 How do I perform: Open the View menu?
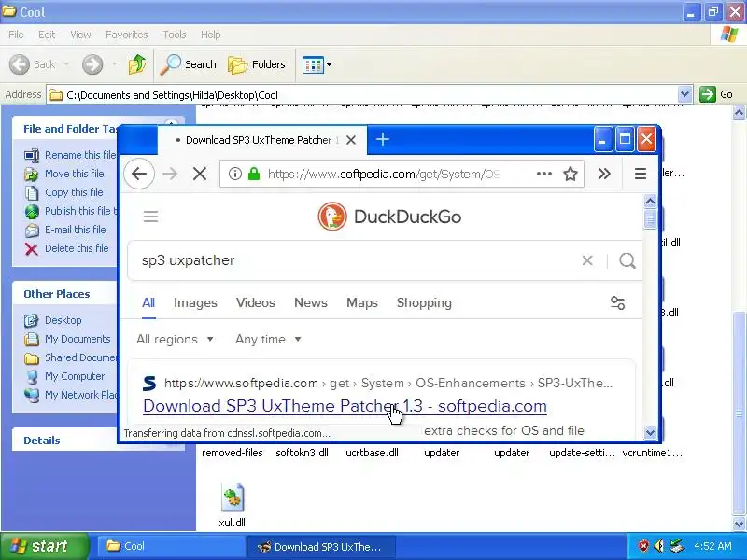[x=80, y=35]
